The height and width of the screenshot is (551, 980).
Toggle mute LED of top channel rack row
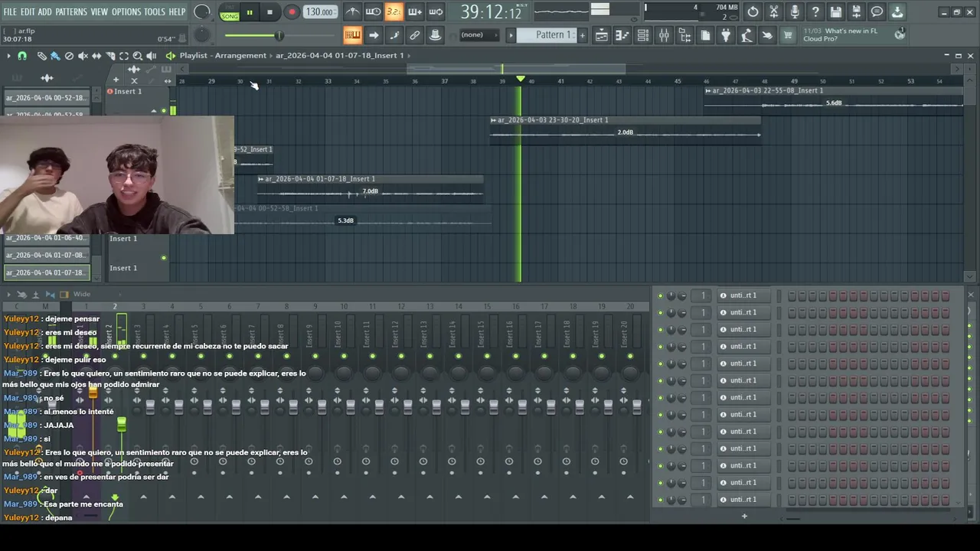click(661, 295)
